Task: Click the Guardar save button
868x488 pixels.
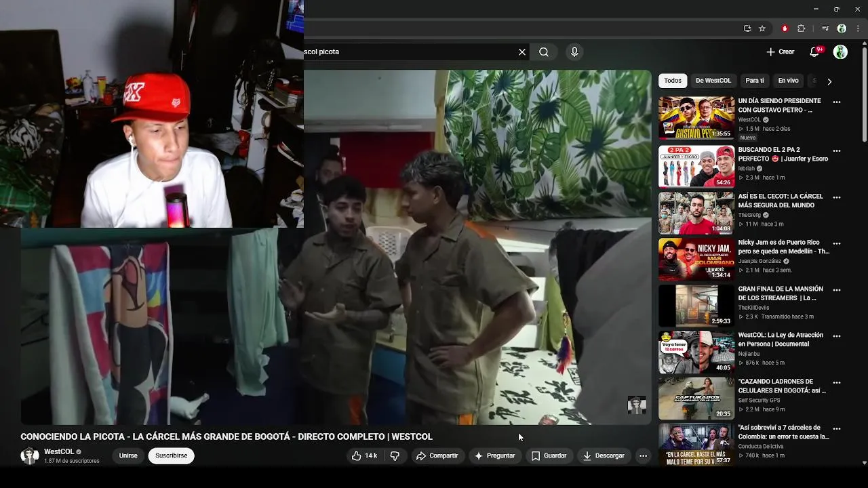Action: click(549, 455)
